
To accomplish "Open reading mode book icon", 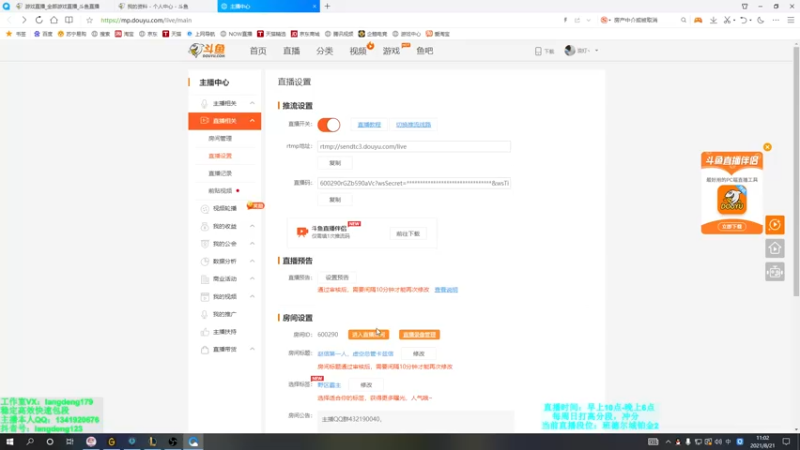I will [x=69, y=20].
